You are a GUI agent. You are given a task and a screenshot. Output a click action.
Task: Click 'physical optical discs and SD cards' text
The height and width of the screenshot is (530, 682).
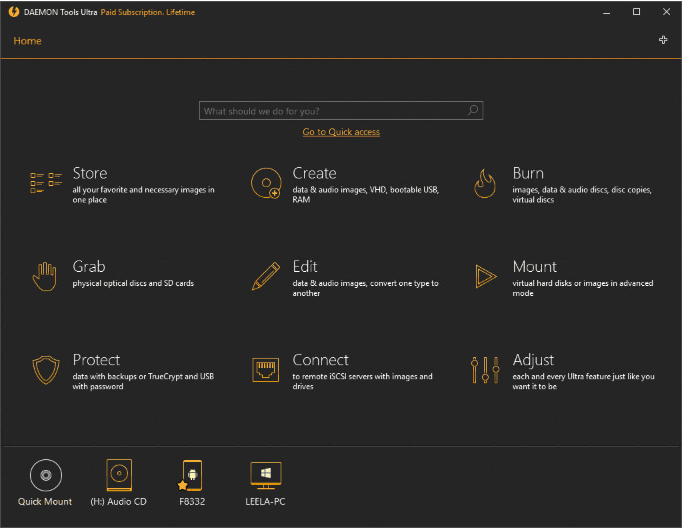pyautogui.click(x=133, y=283)
